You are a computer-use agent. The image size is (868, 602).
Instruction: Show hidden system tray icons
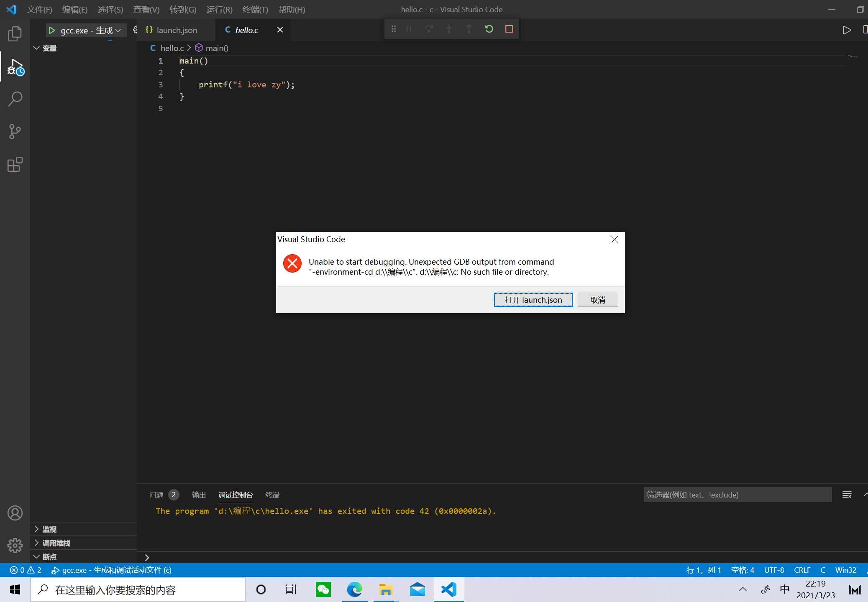743,590
